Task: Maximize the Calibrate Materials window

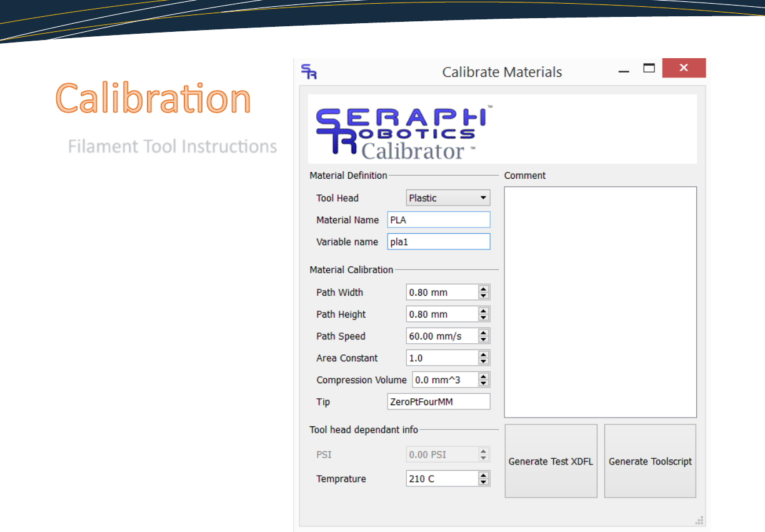Action: click(649, 68)
